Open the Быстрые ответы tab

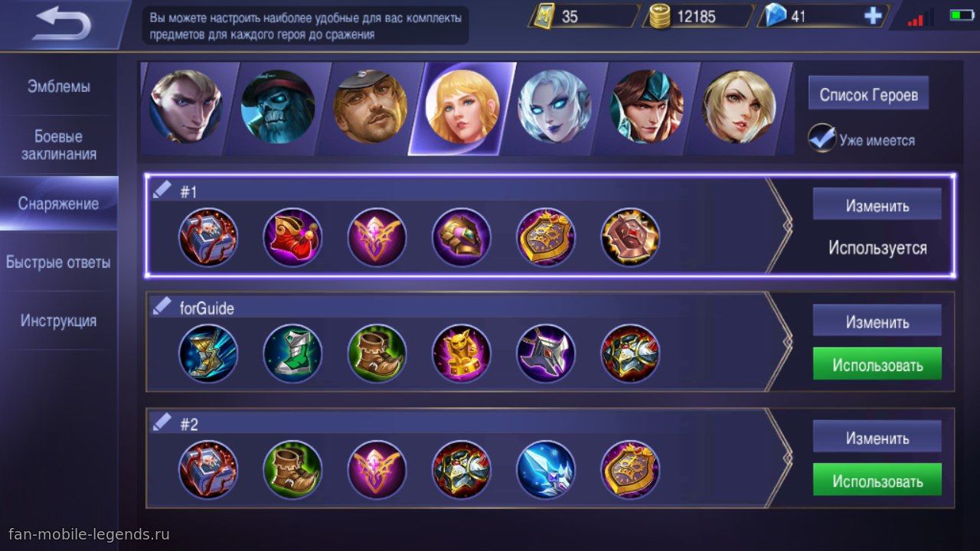59,262
